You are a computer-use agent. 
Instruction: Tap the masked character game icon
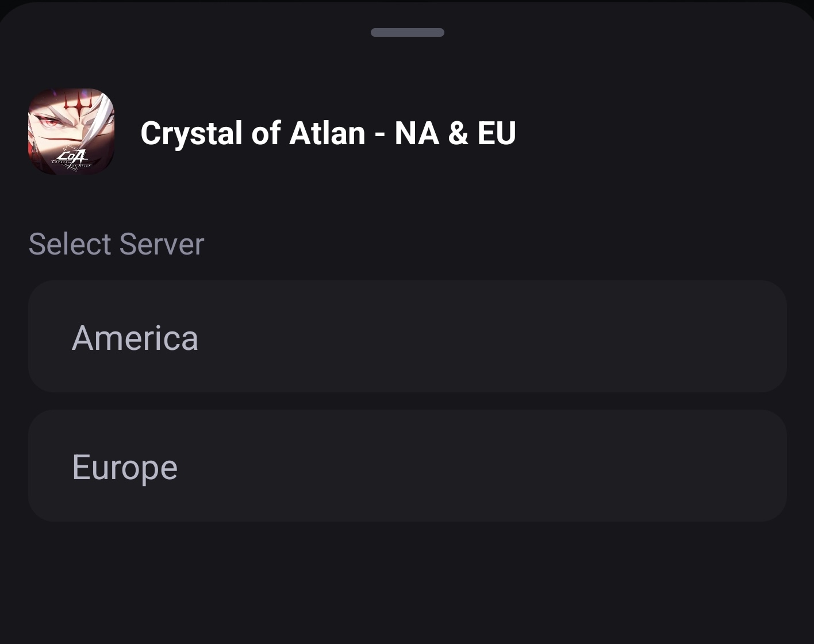[71, 132]
